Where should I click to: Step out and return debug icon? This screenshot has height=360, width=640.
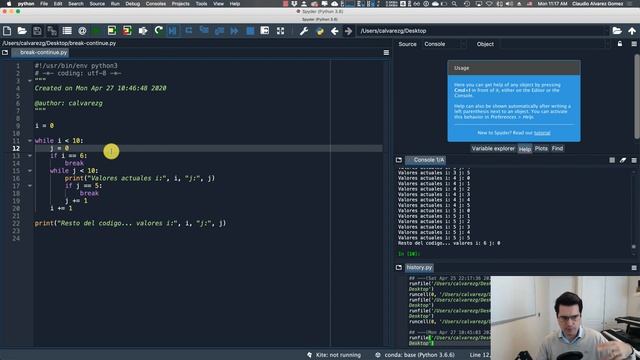pyautogui.click(x=219, y=31)
